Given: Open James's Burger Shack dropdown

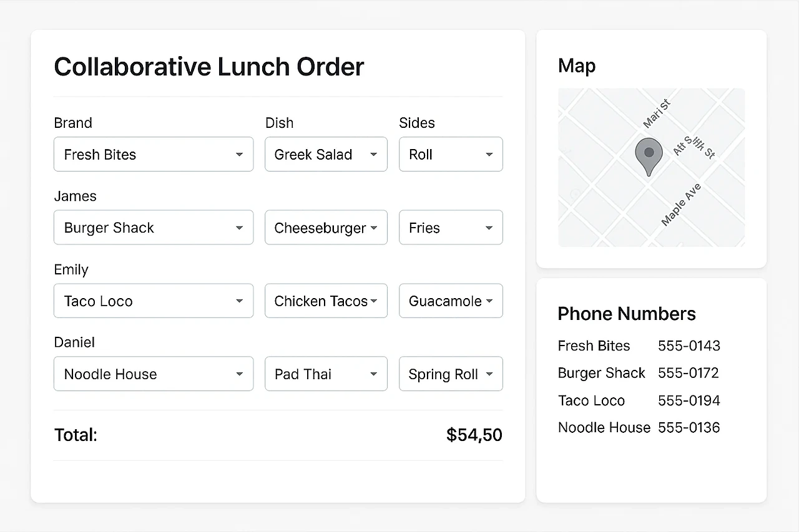Looking at the screenshot, I should [154, 228].
